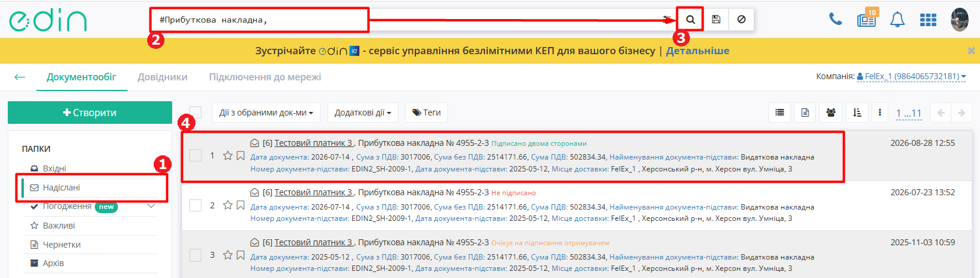Click timestamp 2025-11-03 10:59
This screenshot has height=278, width=980.
tap(923, 242)
